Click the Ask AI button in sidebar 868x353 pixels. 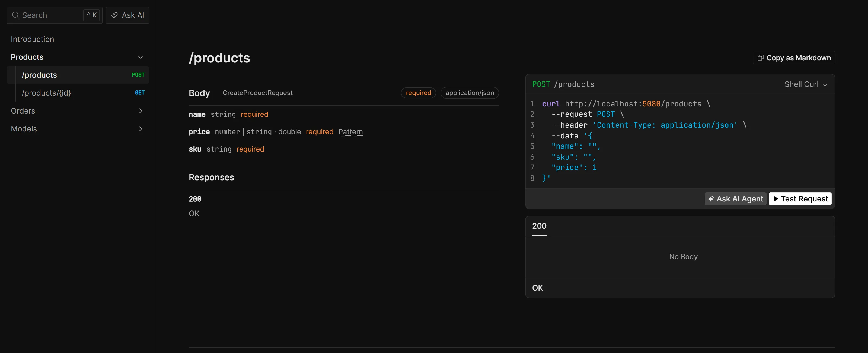tap(127, 15)
